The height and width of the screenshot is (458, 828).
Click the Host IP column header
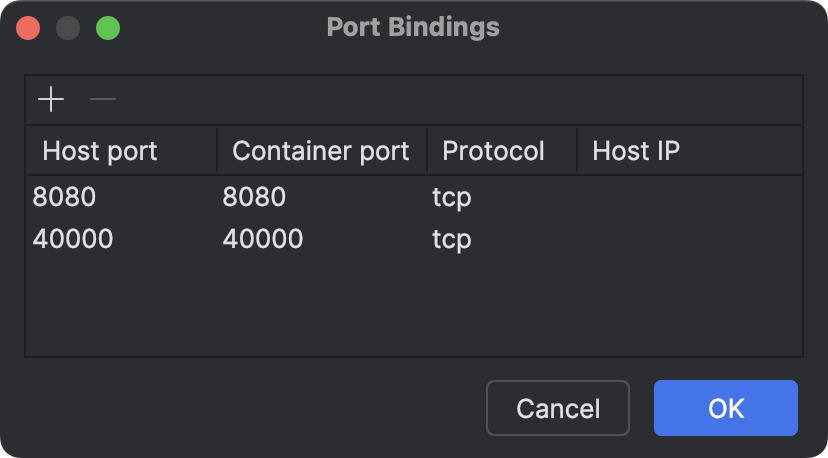pos(636,151)
